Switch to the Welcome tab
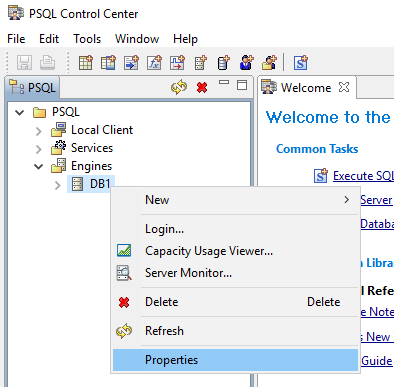Image resolution: width=394 pixels, height=387 pixels. [x=306, y=87]
